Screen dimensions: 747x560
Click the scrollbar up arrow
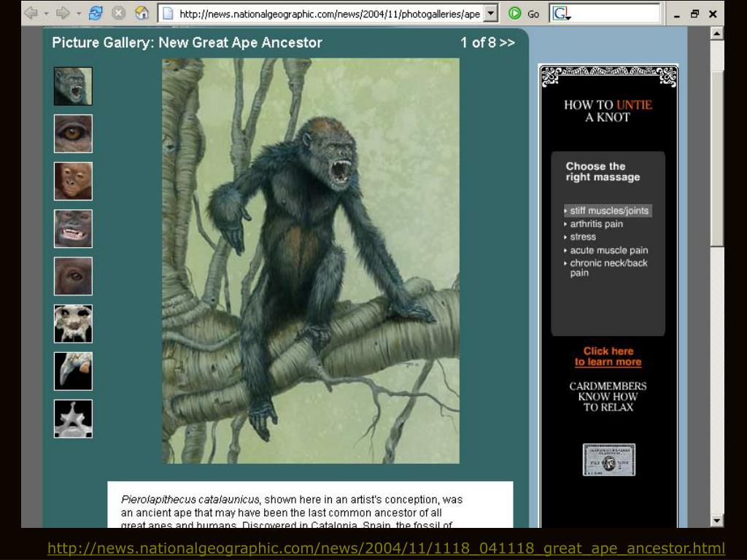click(x=716, y=34)
